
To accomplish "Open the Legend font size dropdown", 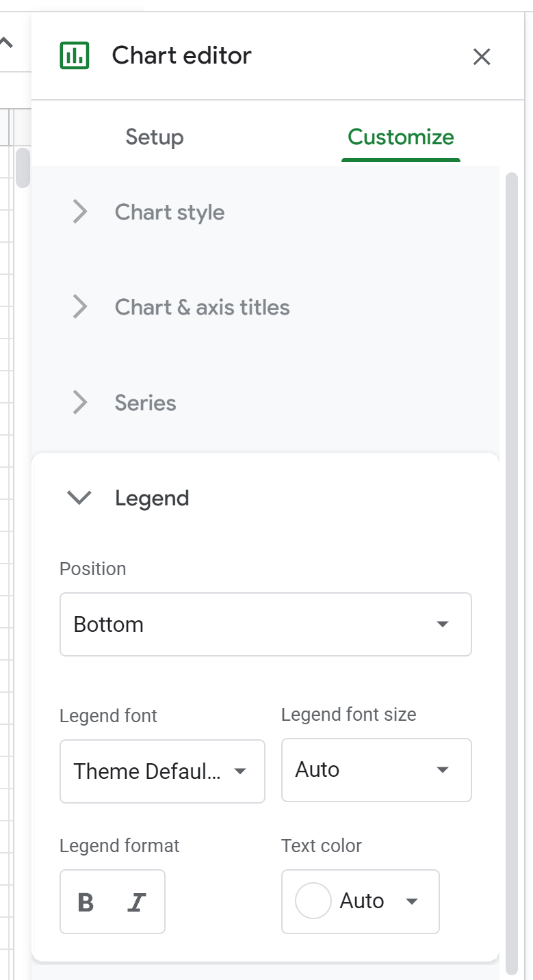I will tap(376, 770).
